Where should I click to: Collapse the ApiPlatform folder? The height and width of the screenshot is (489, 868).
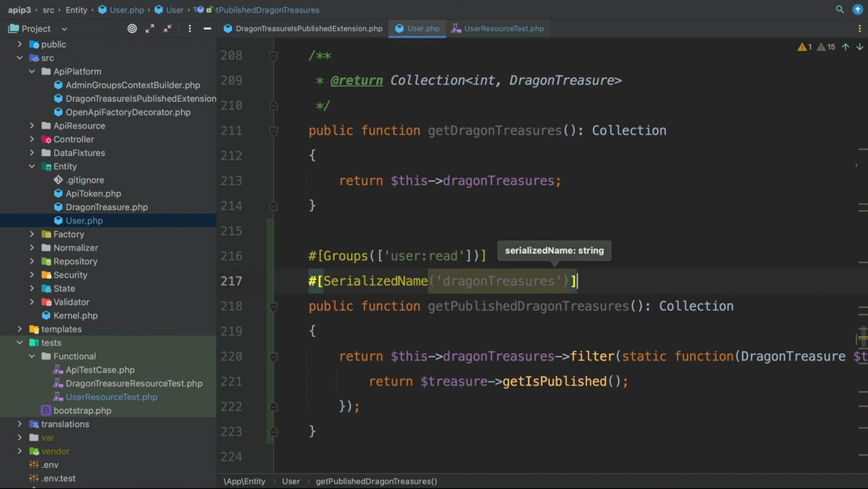(32, 71)
